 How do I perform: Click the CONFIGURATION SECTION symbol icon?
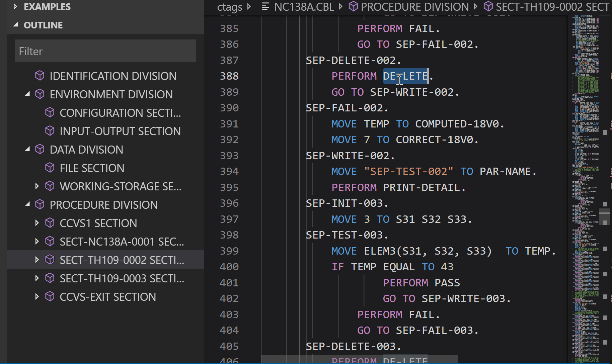click(50, 113)
